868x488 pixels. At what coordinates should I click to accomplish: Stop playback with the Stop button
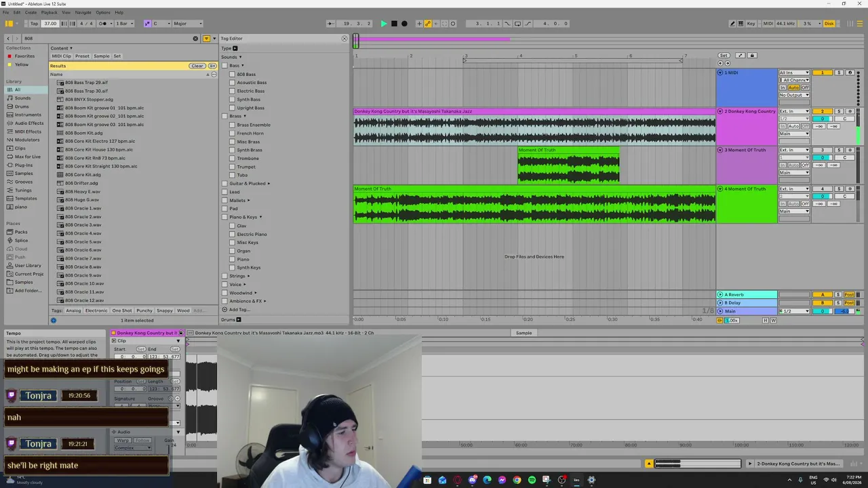click(394, 24)
